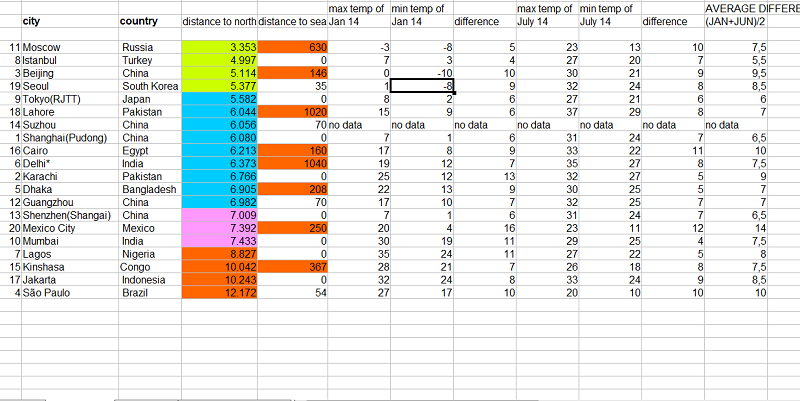800x401 pixels.
Task: Select the Mexico City cell
Action: coord(70,228)
